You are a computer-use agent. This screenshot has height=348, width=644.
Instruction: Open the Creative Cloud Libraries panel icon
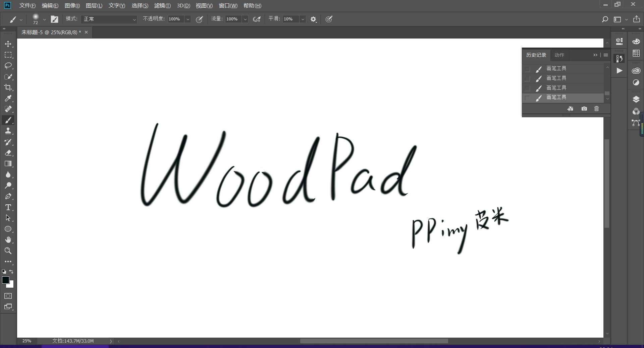(x=636, y=71)
